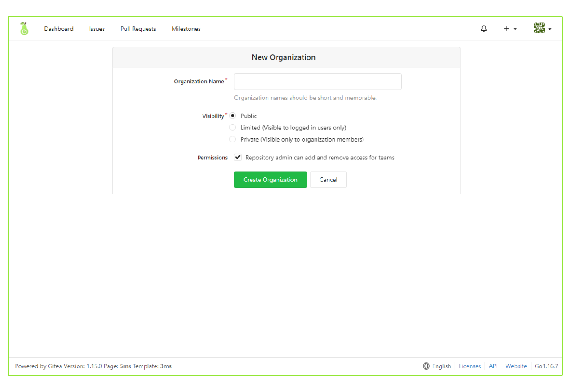Expand the create new dropdown arrow
The height and width of the screenshot is (392, 571).
pyautogui.click(x=515, y=29)
